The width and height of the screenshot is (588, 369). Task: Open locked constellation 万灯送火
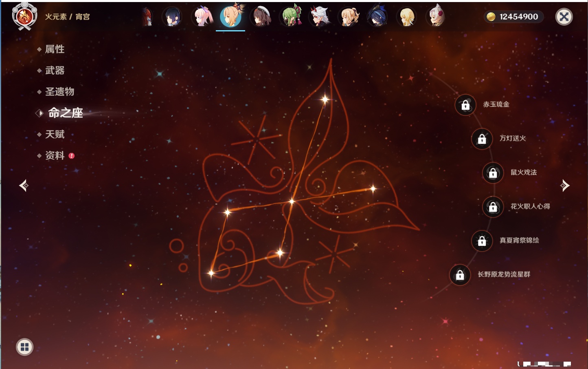[x=482, y=139]
